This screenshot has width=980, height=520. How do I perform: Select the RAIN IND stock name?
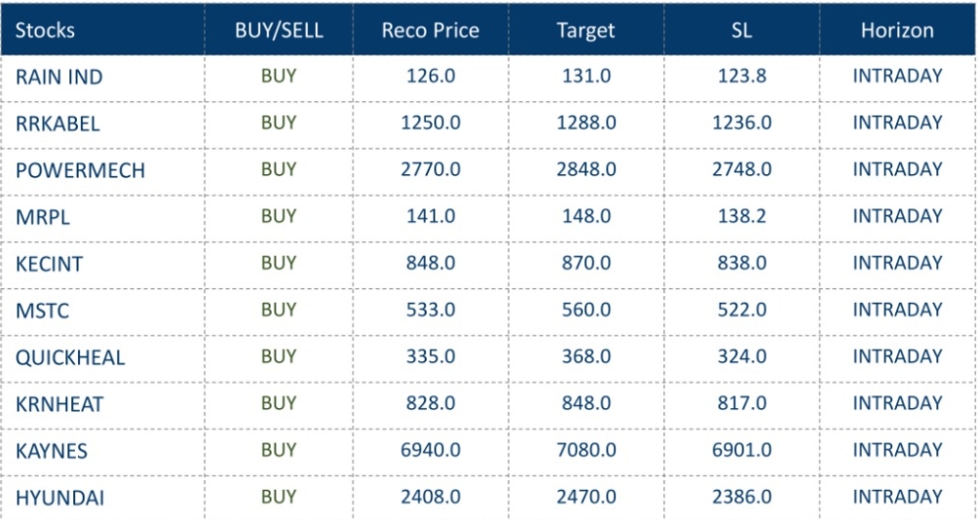pos(58,77)
